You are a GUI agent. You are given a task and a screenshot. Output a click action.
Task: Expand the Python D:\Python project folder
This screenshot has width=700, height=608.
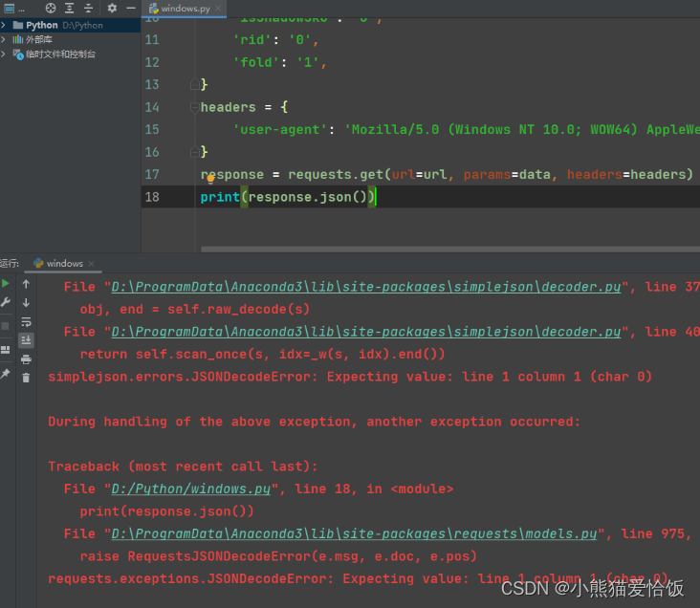[x=4, y=25]
